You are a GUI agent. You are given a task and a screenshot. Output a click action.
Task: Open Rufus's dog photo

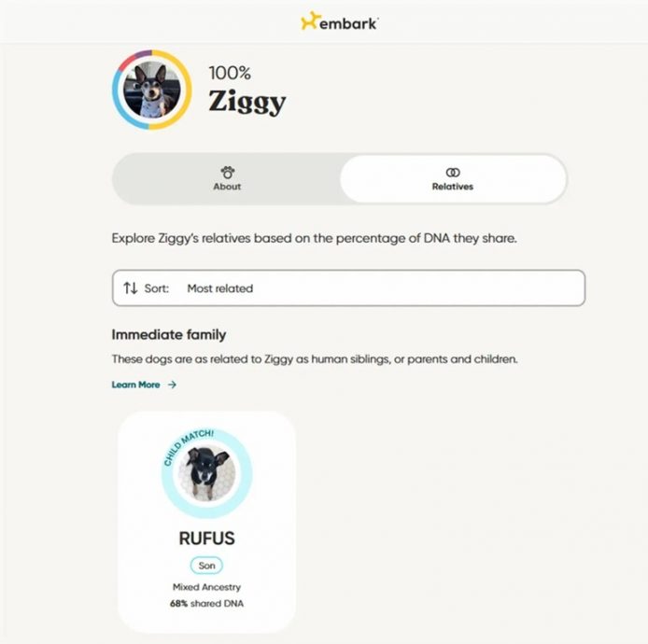point(206,473)
